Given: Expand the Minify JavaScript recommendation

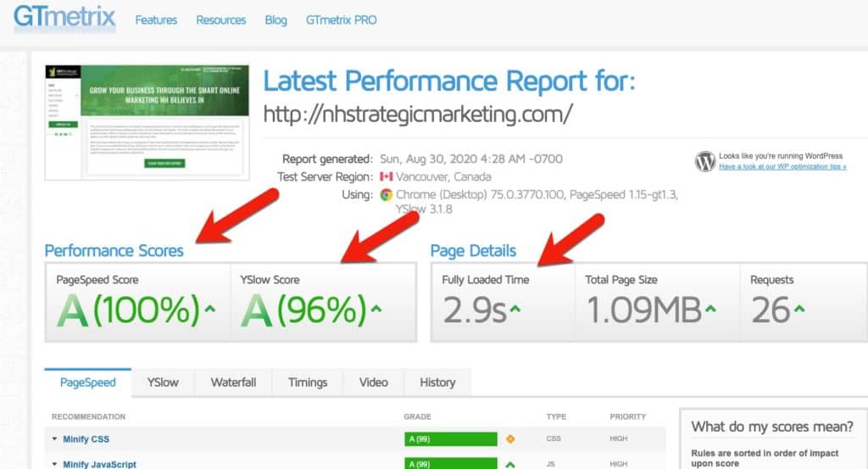Looking at the screenshot, I should click(54, 464).
